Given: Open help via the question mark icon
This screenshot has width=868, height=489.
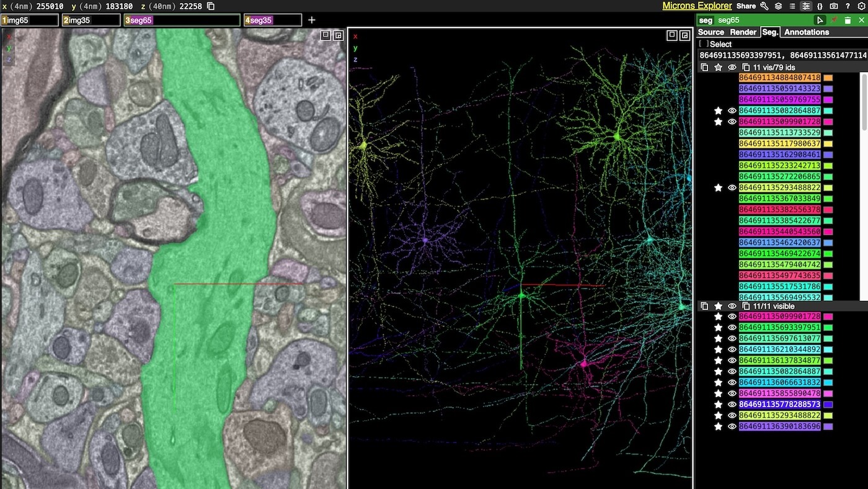Looking at the screenshot, I should click(848, 6).
